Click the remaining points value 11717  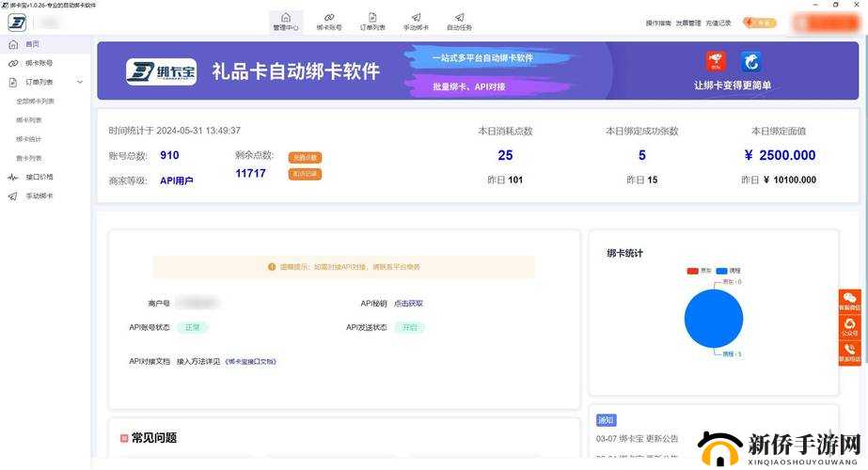[x=251, y=173]
